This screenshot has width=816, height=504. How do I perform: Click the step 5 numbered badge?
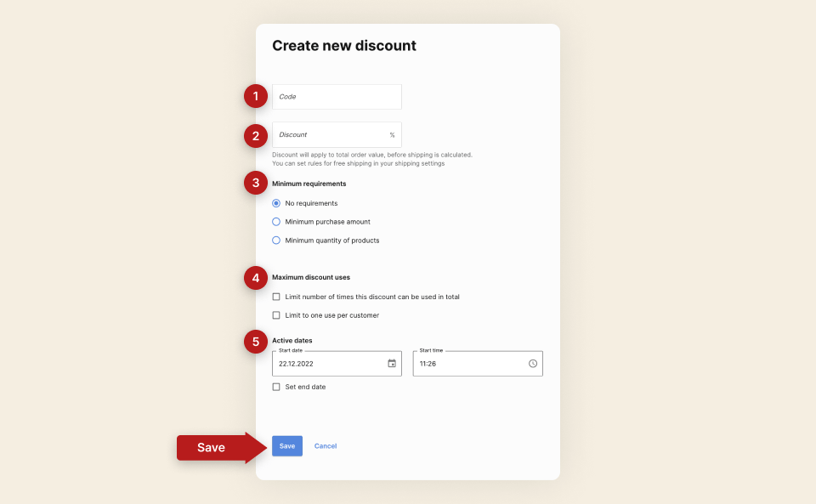(x=256, y=341)
